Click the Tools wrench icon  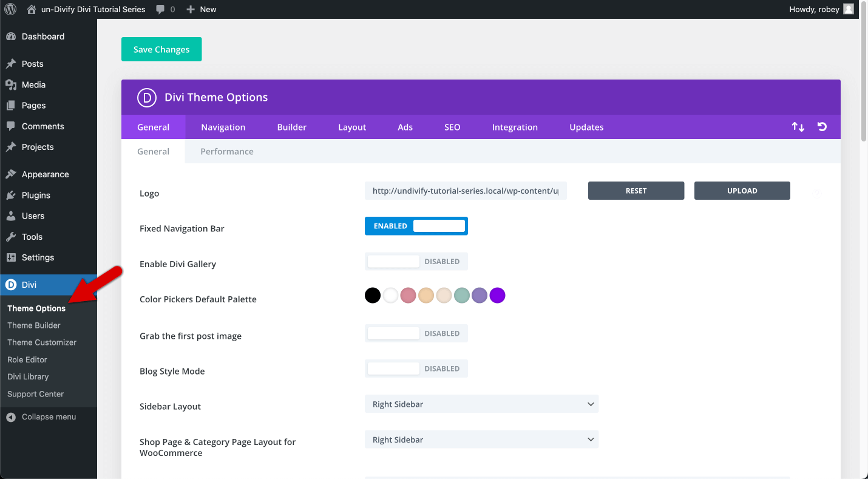coord(11,237)
